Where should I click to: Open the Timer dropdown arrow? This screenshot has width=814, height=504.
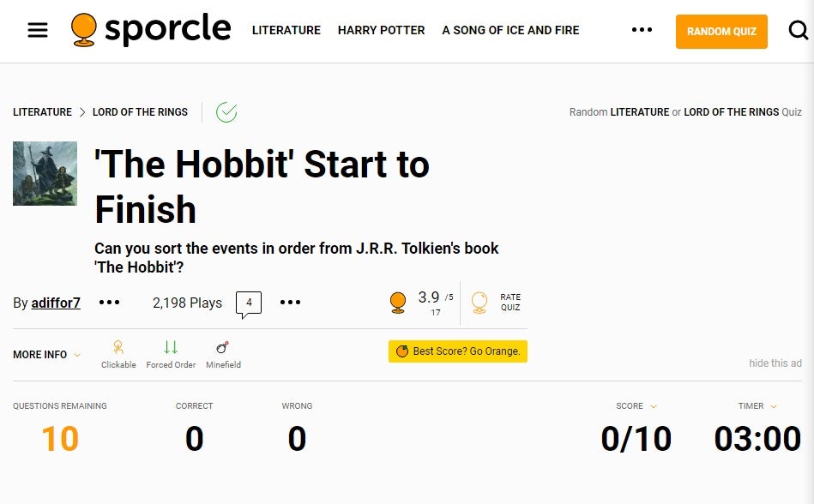click(774, 406)
